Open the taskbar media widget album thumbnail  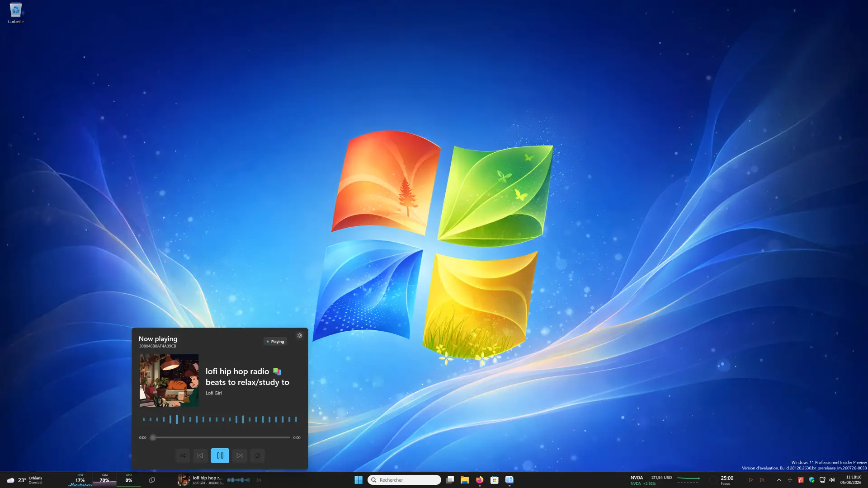point(184,480)
